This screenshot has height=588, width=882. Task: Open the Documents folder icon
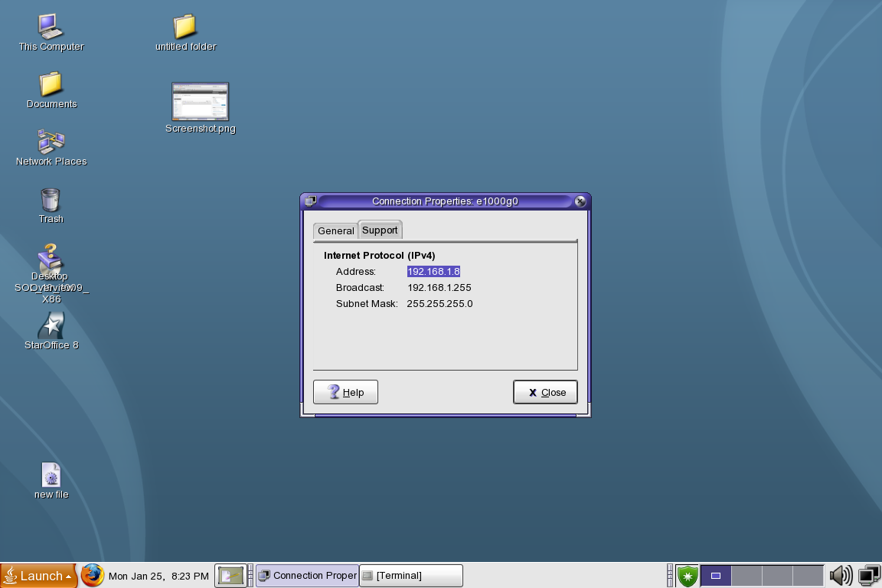[51, 84]
